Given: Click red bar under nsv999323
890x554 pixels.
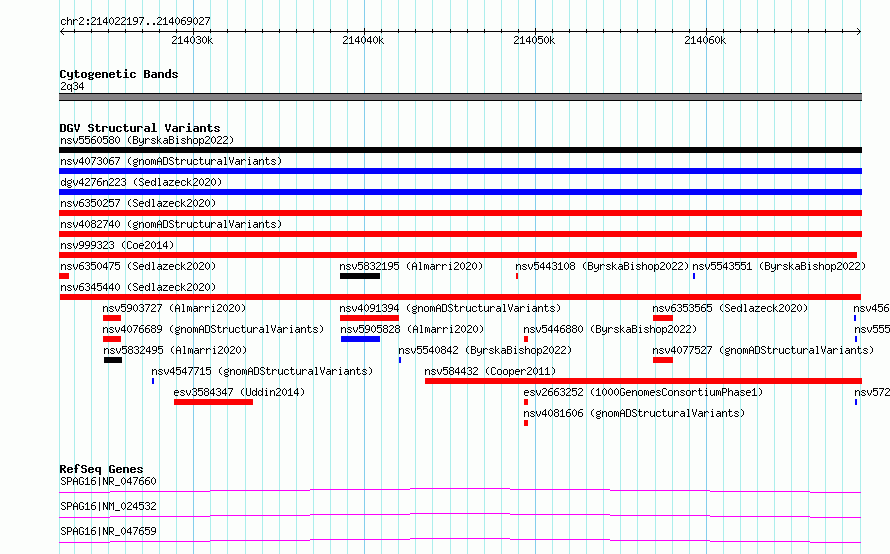Looking at the screenshot, I should point(458,255).
